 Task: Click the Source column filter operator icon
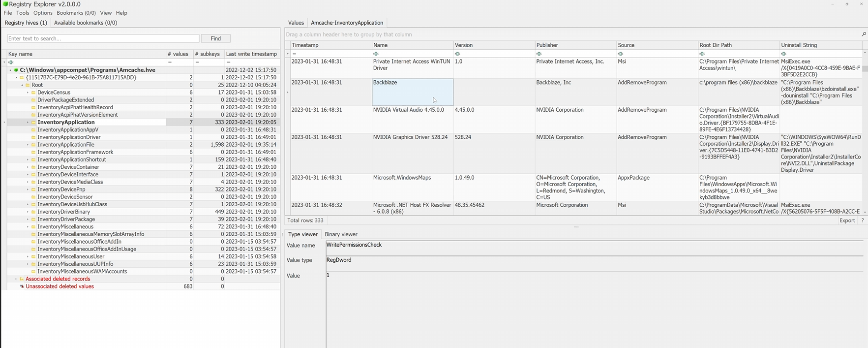[621, 54]
